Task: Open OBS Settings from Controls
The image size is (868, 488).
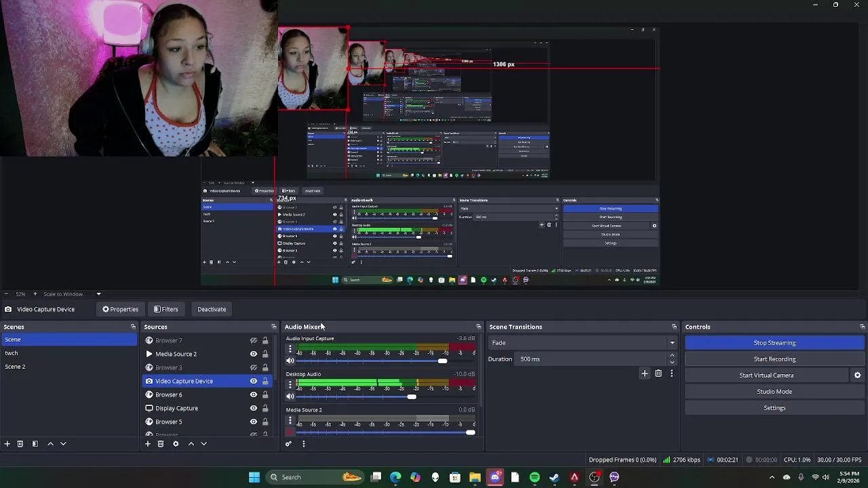Action: [774, 408]
